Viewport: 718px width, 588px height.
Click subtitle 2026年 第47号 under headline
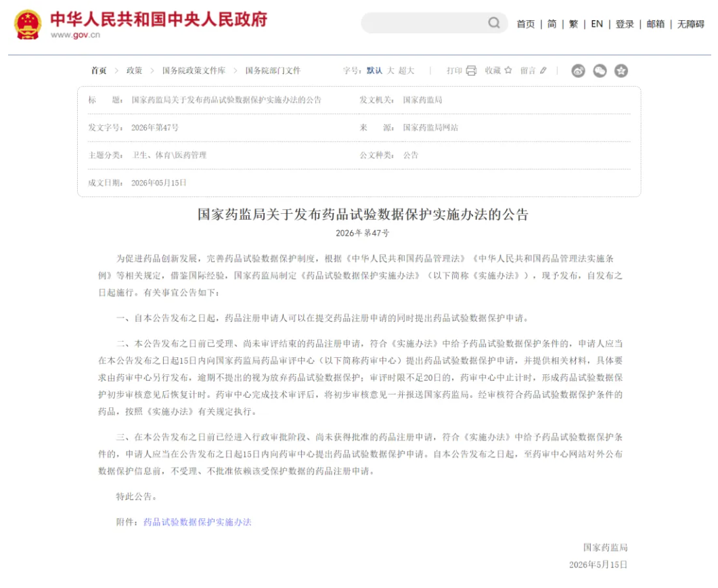pyautogui.click(x=363, y=233)
